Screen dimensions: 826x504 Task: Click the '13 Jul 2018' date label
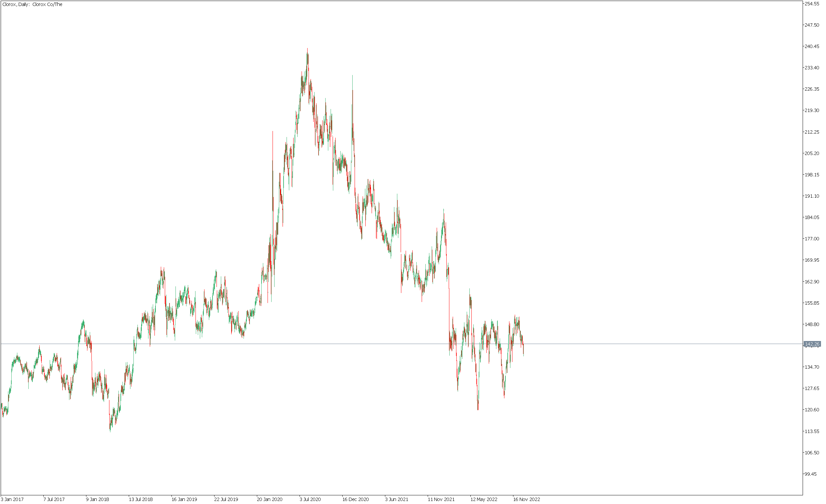click(141, 499)
